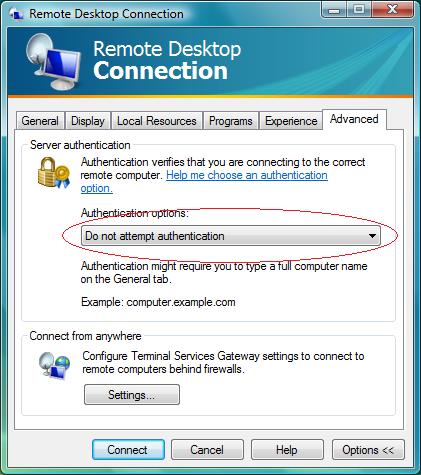The height and width of the screenshot is (475, 421).
Task: Open Terminal Services Gateway Settings button
Action: tap(132, 395)
